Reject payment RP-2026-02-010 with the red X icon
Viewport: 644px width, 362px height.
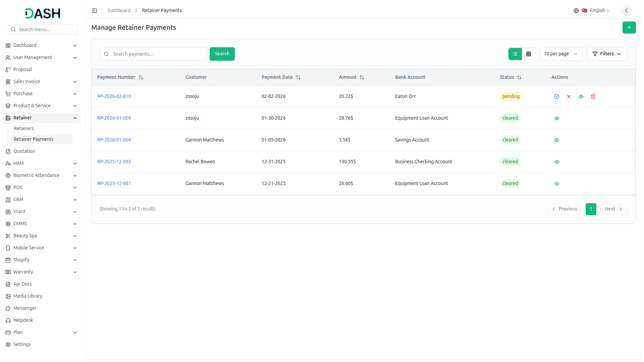569,97
